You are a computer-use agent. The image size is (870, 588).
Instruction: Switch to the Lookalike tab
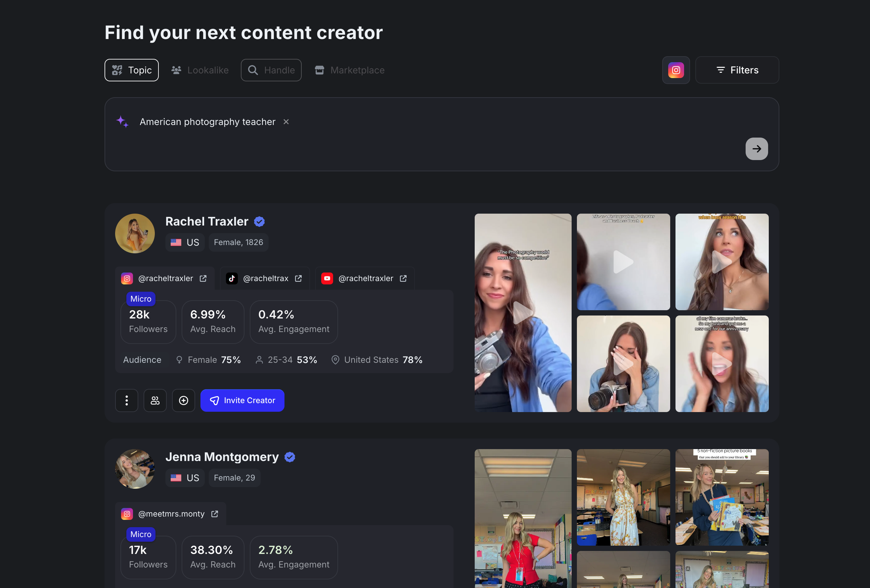click(199, 70)
